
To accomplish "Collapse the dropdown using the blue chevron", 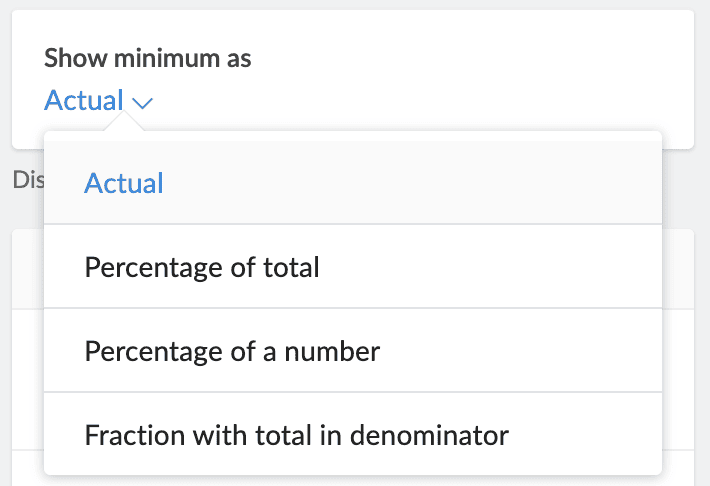I will pos(142,102).
